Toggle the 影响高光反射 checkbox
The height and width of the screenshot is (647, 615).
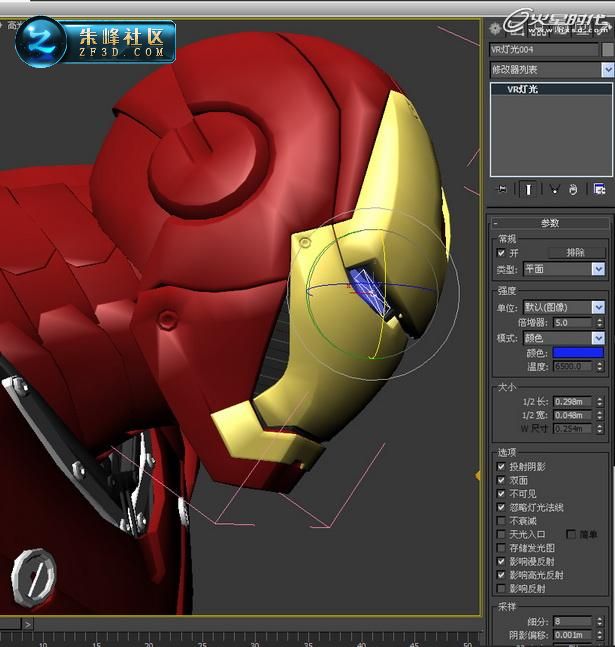tap(501, 575)
